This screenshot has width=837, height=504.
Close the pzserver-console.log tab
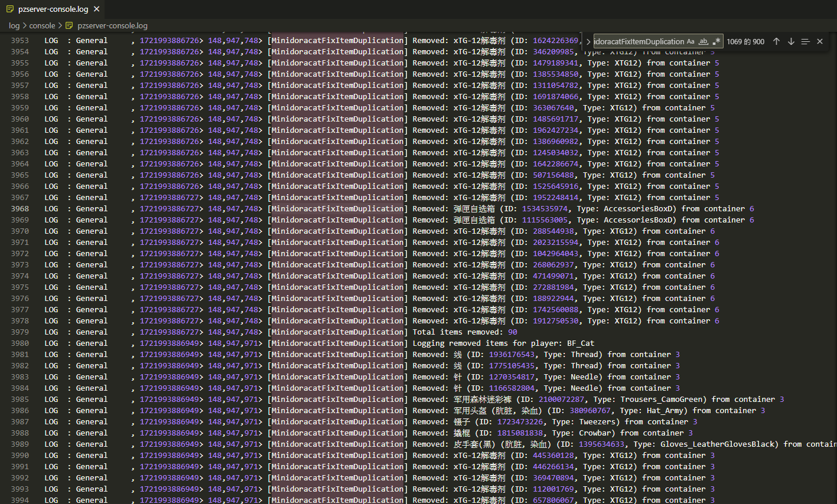point(96,9)
